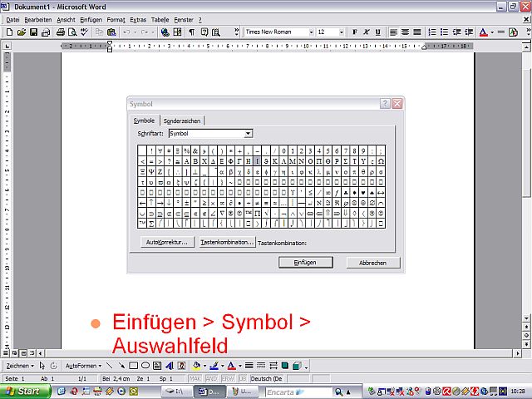The height and width of the screenshot is (399, 532).
Task: Click the New Document icon
Action: [9, 32]
